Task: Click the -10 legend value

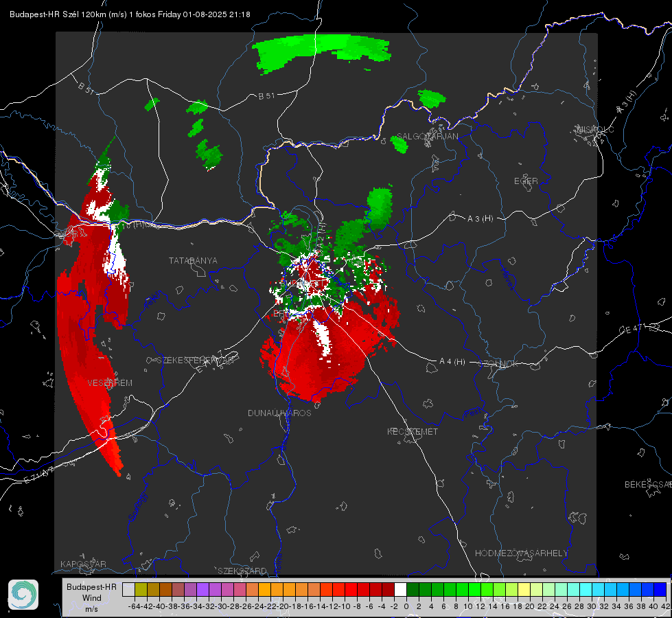Action: [344, 606]
